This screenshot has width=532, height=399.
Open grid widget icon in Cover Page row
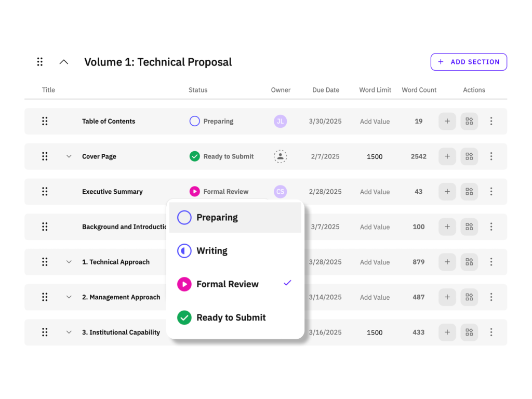click(469, 156)
